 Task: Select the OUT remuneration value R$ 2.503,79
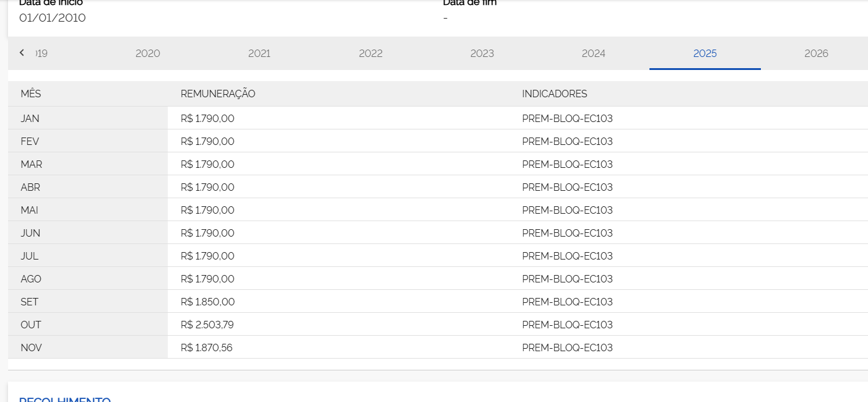[207, 325]
